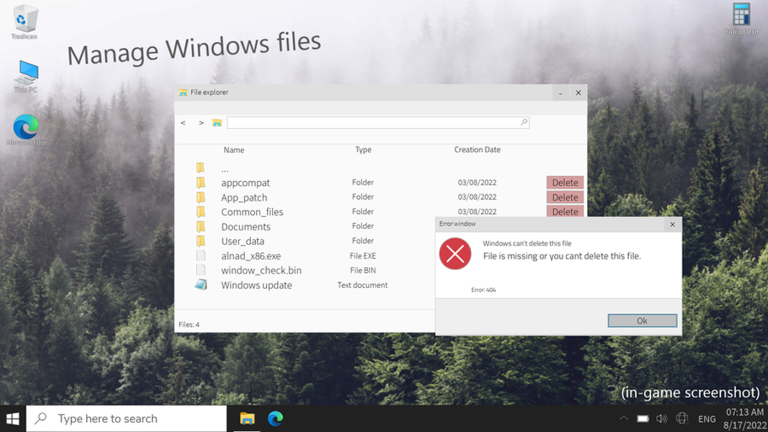Select the alnad_x86.exe file

pyautogui.click(x=251, y=256)
